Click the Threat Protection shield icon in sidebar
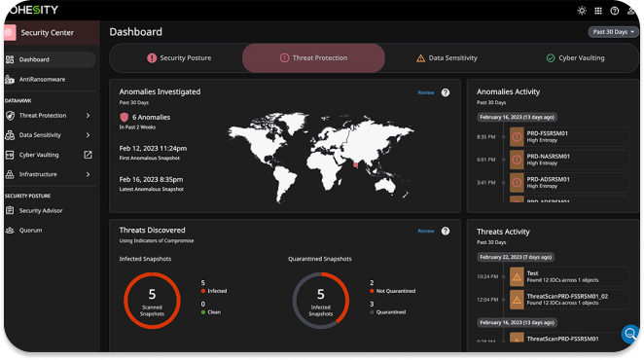This screenshot has width=644, height=360. click(x=10, y=116)
